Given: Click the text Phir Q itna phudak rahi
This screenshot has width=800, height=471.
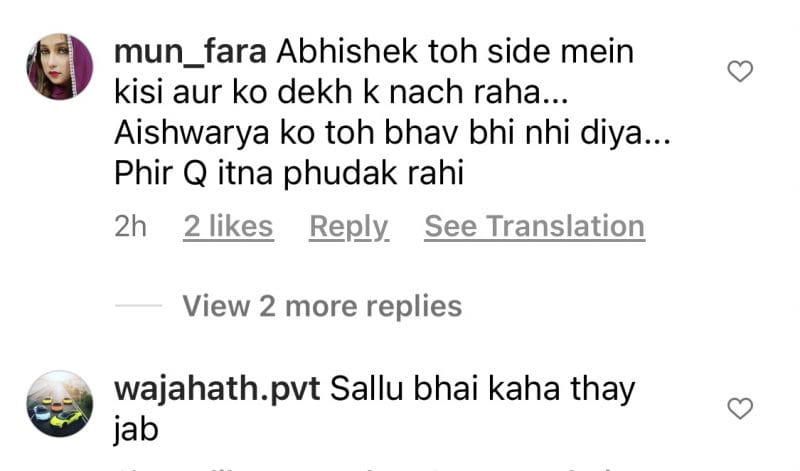Looking at the screenshot, I should 289,173.
